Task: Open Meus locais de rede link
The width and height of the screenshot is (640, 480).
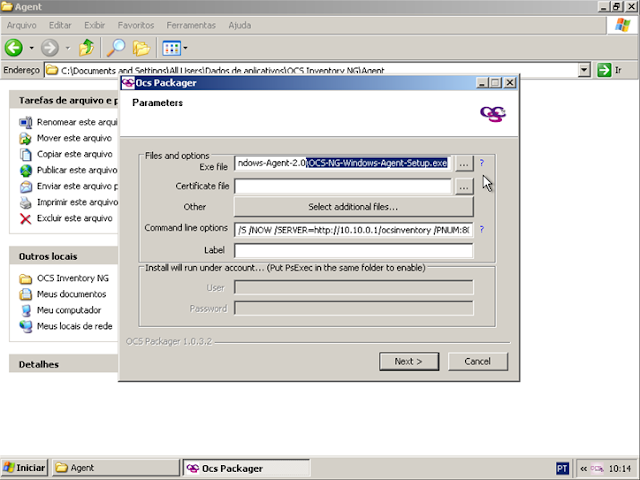Action: point(66,326)
